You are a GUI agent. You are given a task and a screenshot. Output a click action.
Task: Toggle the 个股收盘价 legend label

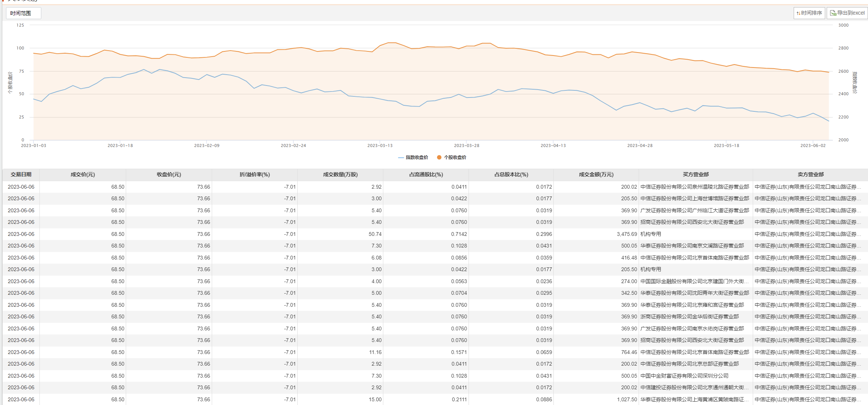click(x=455, y=157)
